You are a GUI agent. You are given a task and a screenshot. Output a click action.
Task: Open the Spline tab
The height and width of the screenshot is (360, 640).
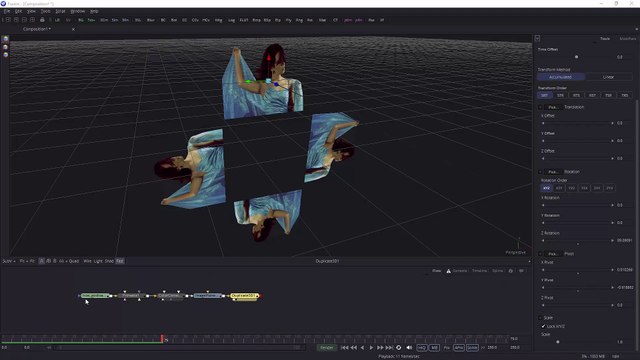click(x=498, y=271)
